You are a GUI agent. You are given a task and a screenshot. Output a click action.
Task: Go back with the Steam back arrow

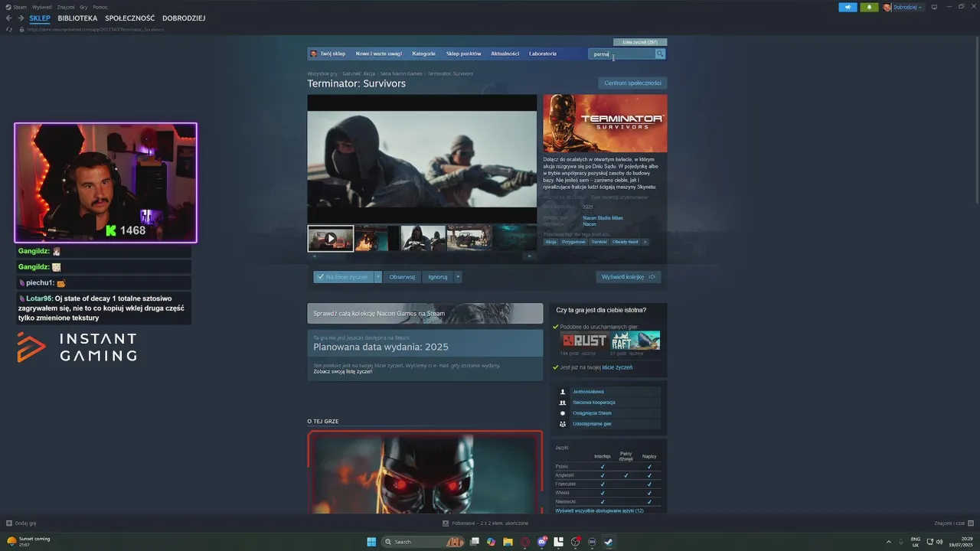point(9,18)
